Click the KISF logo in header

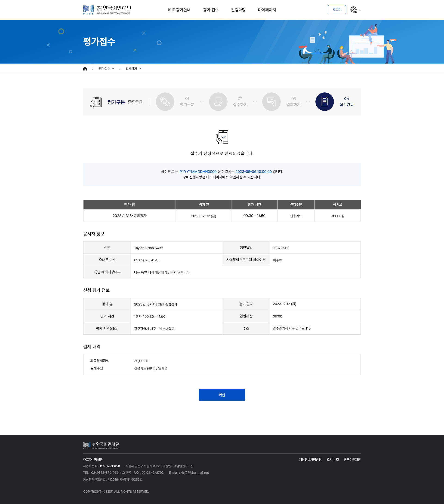107,10
